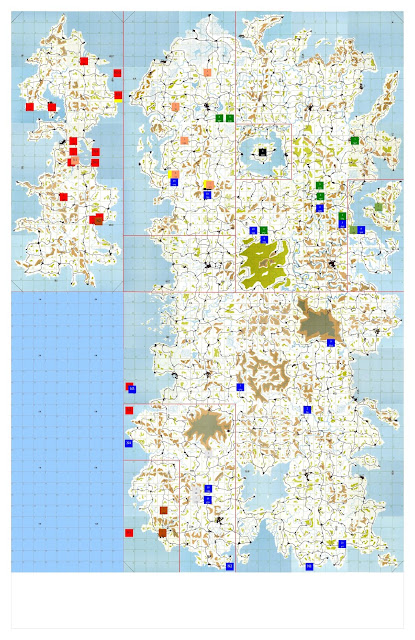Select the red counter beside the western island's bay
Image resolution: width=415 pixels, height=640 pixels.
pos(52,107)
